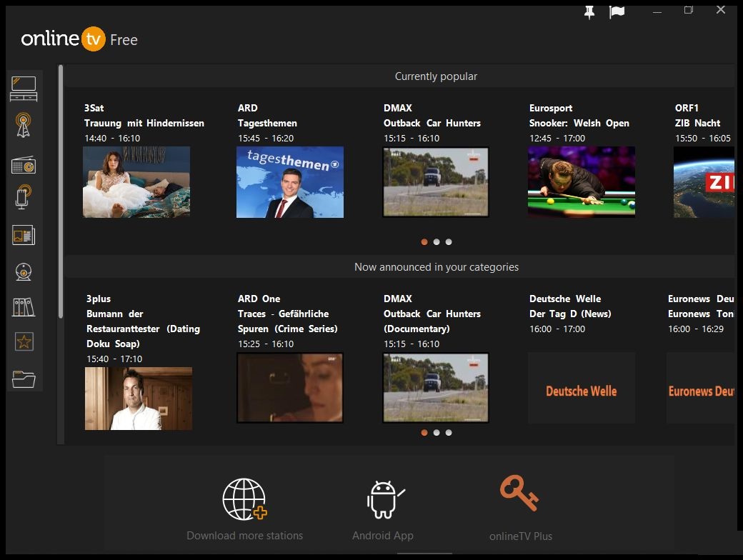
Task: Open the newspaper sidebar icon
Action: (24, 235)
